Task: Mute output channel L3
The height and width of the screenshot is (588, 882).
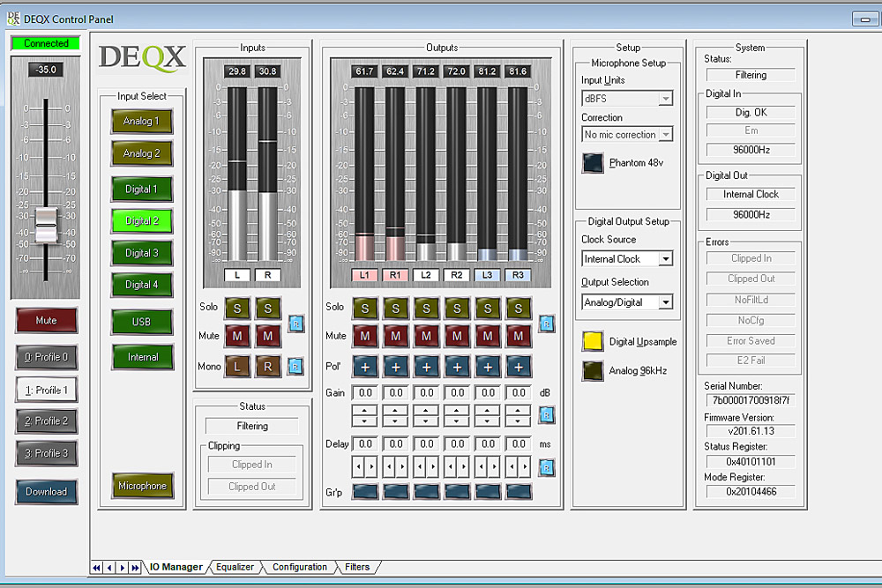Action: coord(488,336)
